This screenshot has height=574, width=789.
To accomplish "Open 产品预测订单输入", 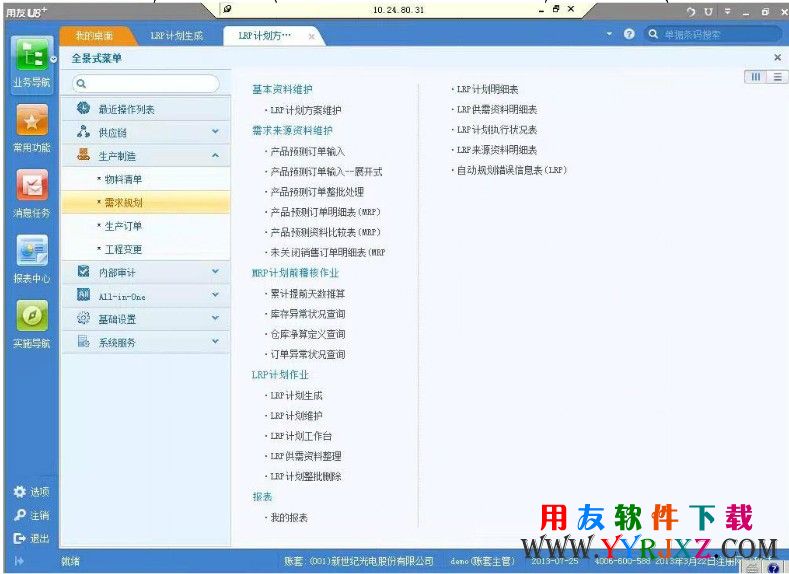I will (307, 151).
